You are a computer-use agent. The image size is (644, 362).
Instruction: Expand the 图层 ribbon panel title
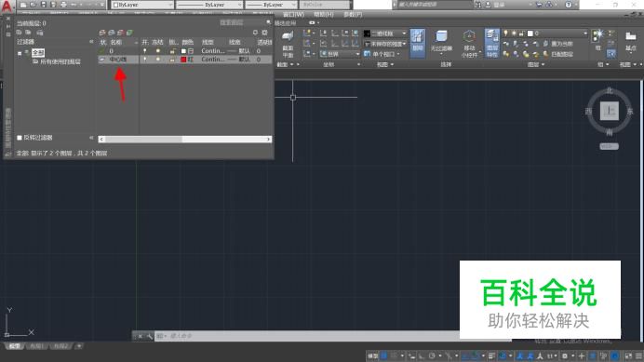click(535, 64)
